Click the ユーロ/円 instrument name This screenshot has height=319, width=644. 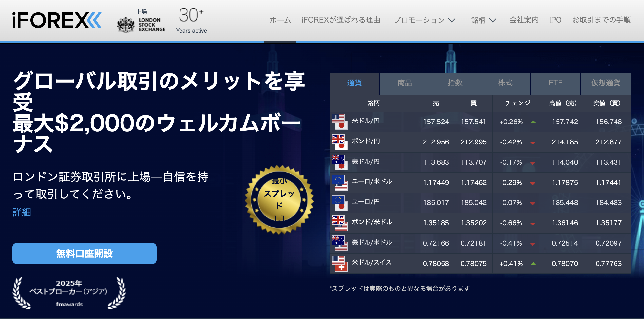[366, 202]
